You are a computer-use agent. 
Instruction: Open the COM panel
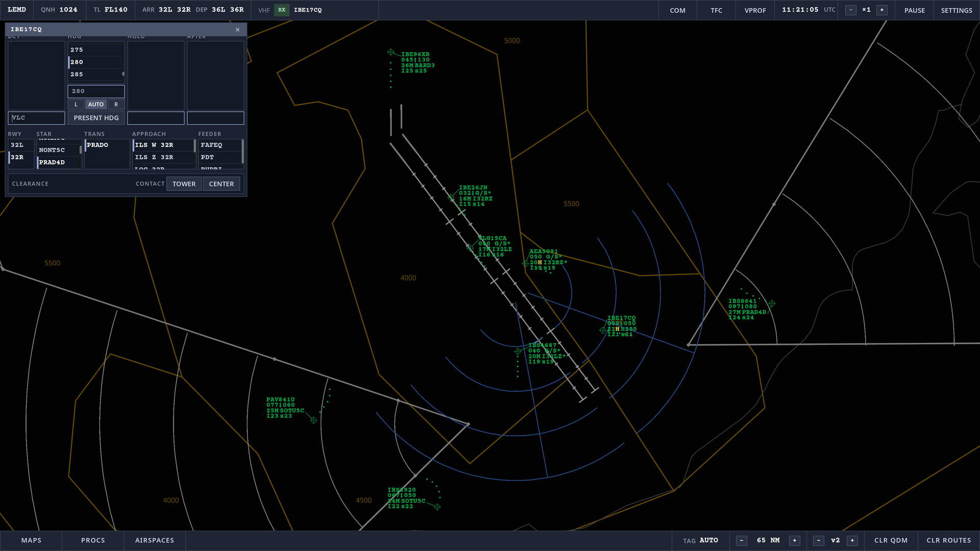coord(677,10)
